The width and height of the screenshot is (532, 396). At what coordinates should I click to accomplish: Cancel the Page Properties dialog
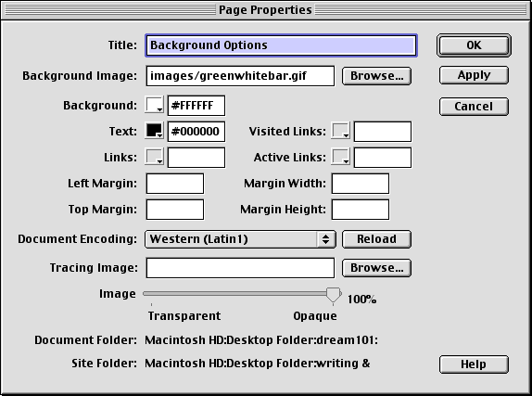(474, 107)
